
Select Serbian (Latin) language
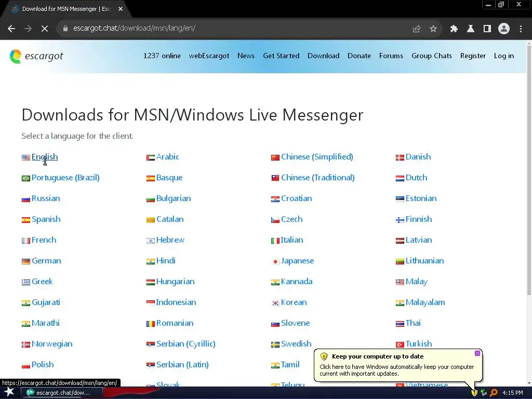pos(182,364)
